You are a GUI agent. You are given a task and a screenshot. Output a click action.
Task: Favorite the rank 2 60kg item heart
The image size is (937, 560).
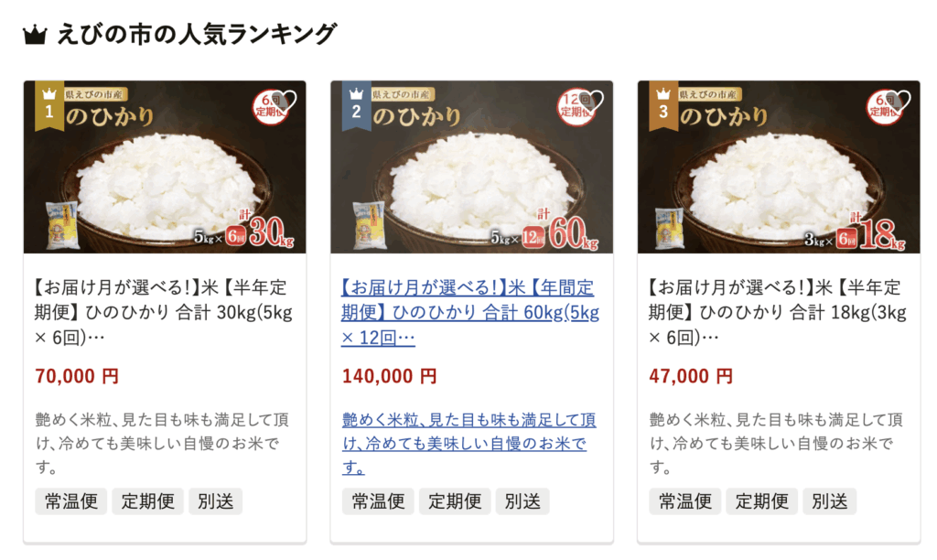(593, 101)
